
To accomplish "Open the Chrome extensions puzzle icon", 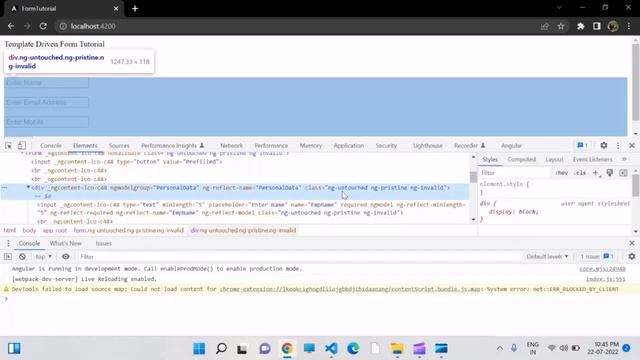I will pos(580,26).
